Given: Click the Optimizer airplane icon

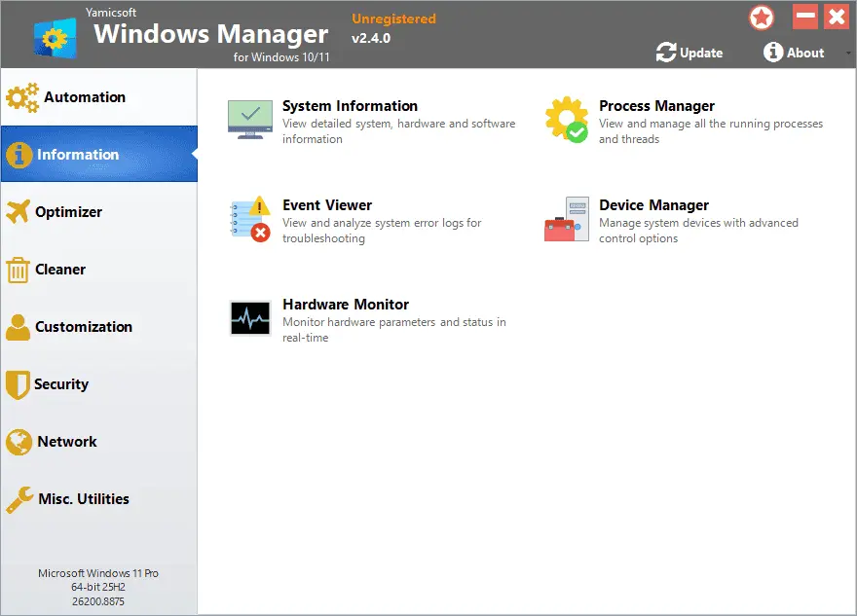Looking at the screenshot, I should [19, 211].
